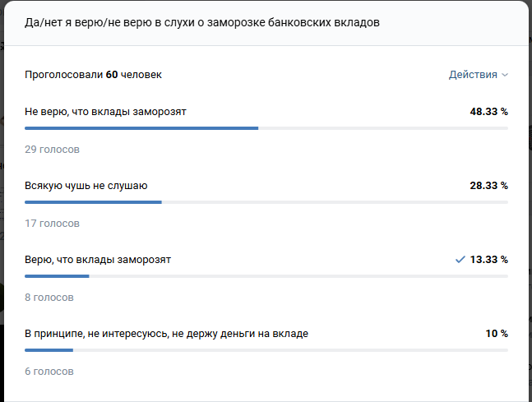Open the "29 голосов" voters list
The width and height of the screenshot is (532, 402).
52,149
